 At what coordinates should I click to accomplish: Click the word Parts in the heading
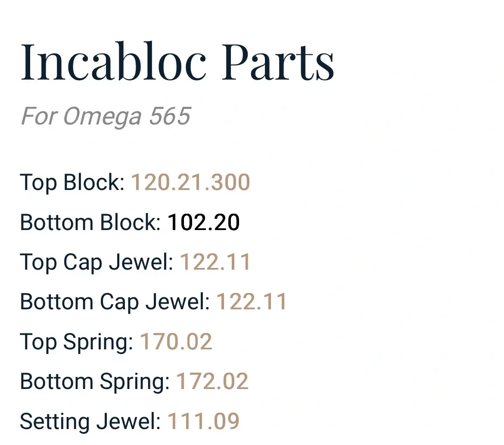(x=278, y=62)
